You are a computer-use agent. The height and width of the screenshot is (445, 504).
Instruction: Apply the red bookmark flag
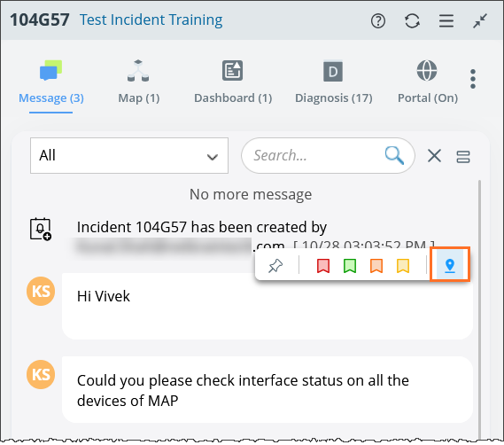coord(323,266)
